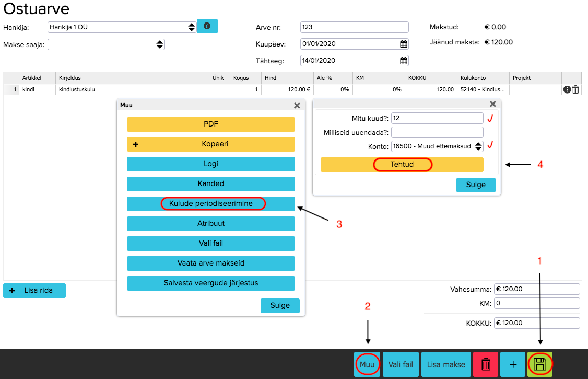Viewport: 588px width, 379px height.
Task: Select Kulude periodiseerimine in Muu menu
Action: (211, 204)
